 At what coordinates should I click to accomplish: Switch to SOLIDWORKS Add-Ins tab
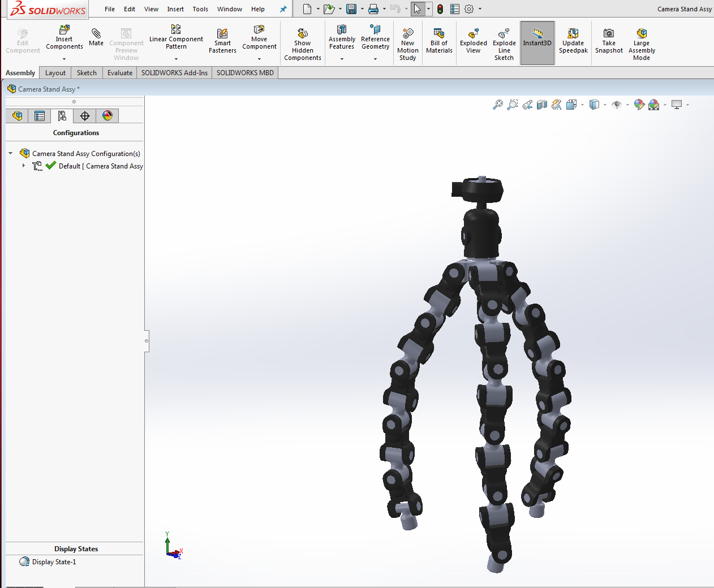pyautogui.click(x=174, y=73)
